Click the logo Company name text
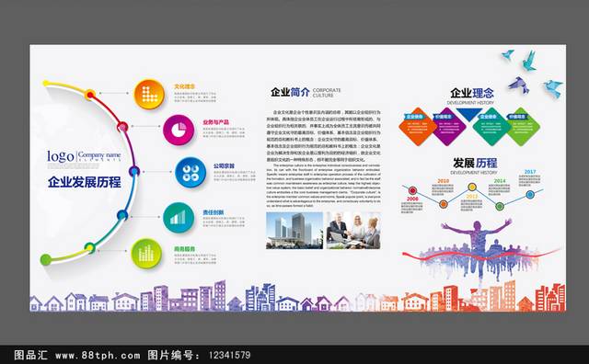This screenshot has width=589, height=364. pyautogui.click(x=84, y=156)
